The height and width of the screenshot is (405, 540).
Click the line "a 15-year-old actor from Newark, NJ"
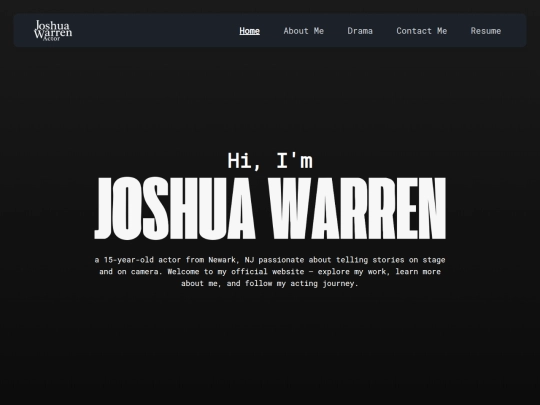tap(174, 260)
